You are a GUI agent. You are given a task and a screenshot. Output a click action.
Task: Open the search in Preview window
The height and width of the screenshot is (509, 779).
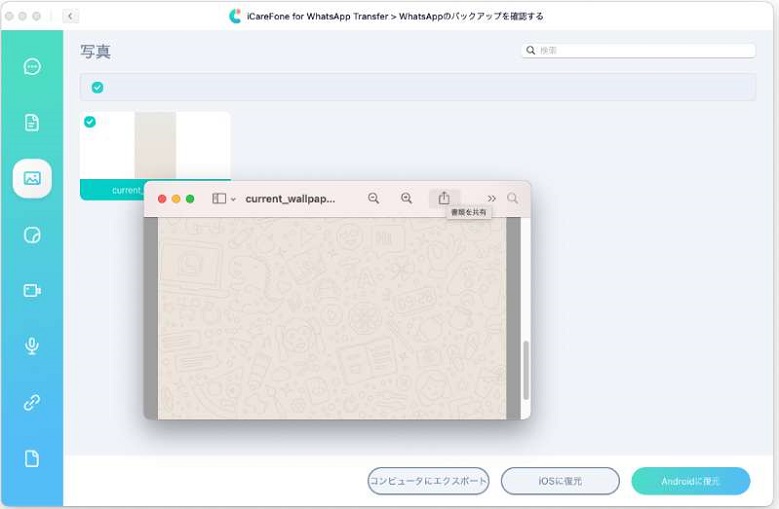click(x=513, y=199)
